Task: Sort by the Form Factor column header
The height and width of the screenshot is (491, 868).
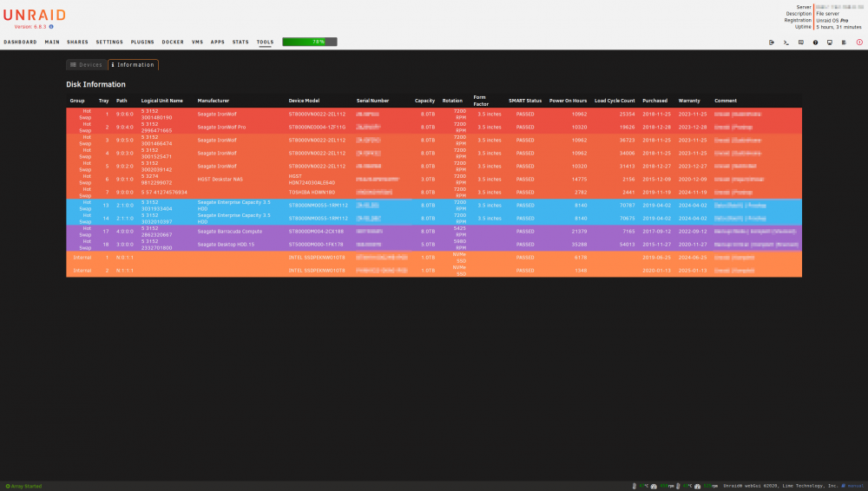Action: point(481,101)
